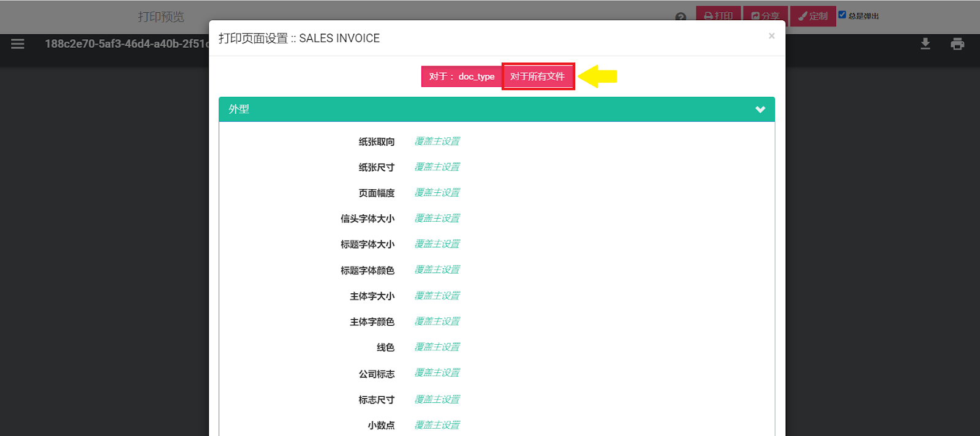Click the 页面幅度 label
Image resolution: width=980 pixels, height=436 pixels.
coord(377,193)
